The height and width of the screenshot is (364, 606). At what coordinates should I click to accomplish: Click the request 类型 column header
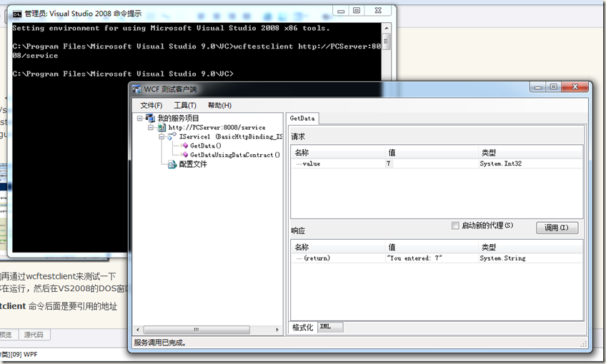click(x=530, y=153)
